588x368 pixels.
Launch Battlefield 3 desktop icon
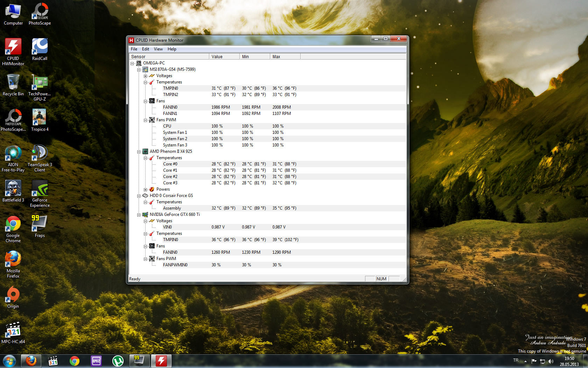pos(13,191)
